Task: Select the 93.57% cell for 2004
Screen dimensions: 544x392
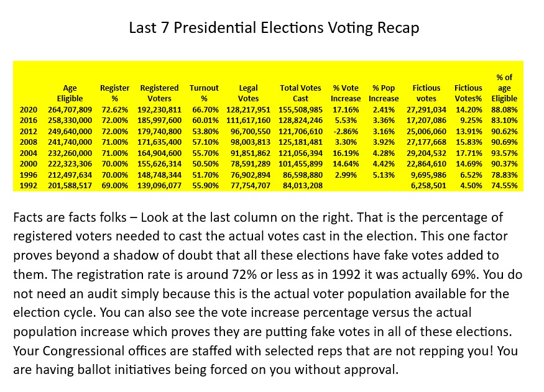Action: tap(504, 153)
